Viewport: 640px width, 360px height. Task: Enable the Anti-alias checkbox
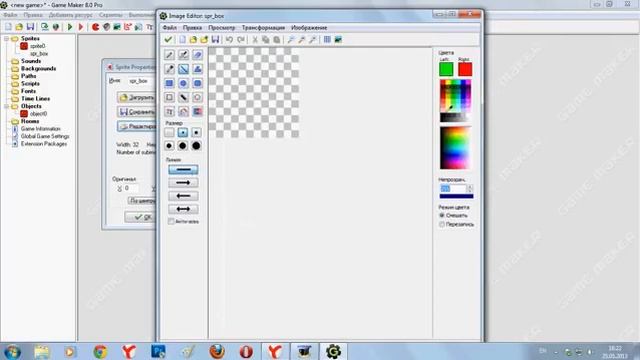[171, 221]
